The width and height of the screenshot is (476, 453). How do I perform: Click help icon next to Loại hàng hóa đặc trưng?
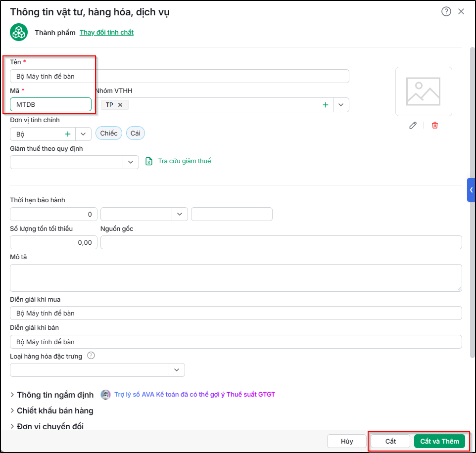(x=91, y=356)
